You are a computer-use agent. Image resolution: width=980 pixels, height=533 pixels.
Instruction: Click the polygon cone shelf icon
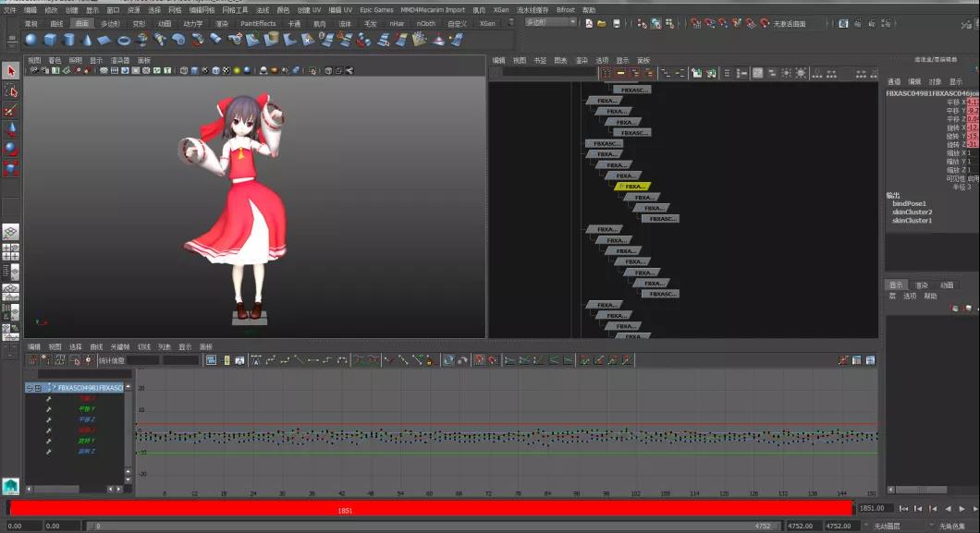click(x=86, y=39)
